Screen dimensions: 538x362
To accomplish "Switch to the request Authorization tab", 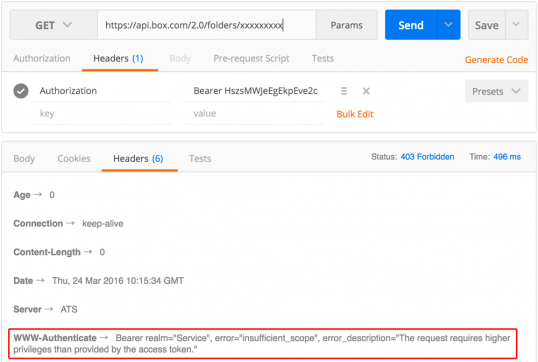I will [42, 58].
